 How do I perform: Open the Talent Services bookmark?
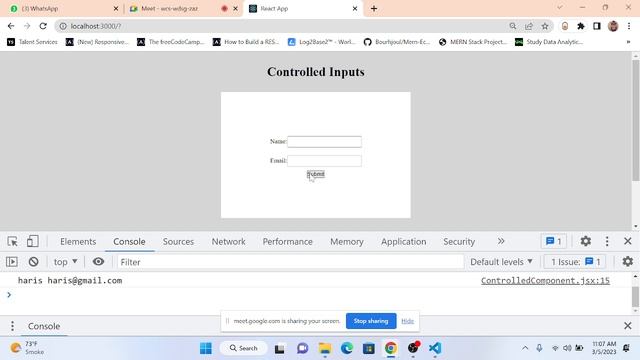coord(33,42)
